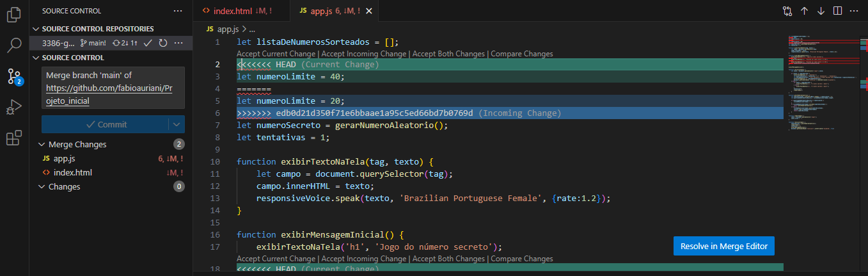Compare Changes above line 2
Image resolution: width=868 pixels, height=276 pixels.
pos(522,54)
